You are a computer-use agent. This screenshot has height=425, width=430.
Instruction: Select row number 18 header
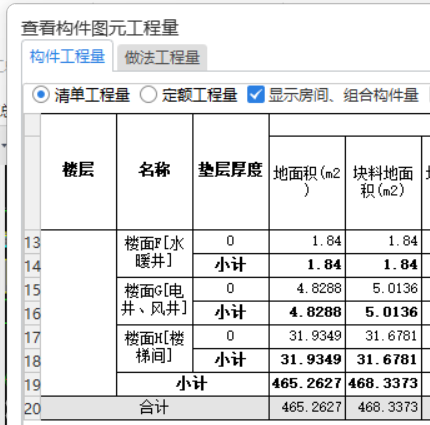[x=32, y=361]
